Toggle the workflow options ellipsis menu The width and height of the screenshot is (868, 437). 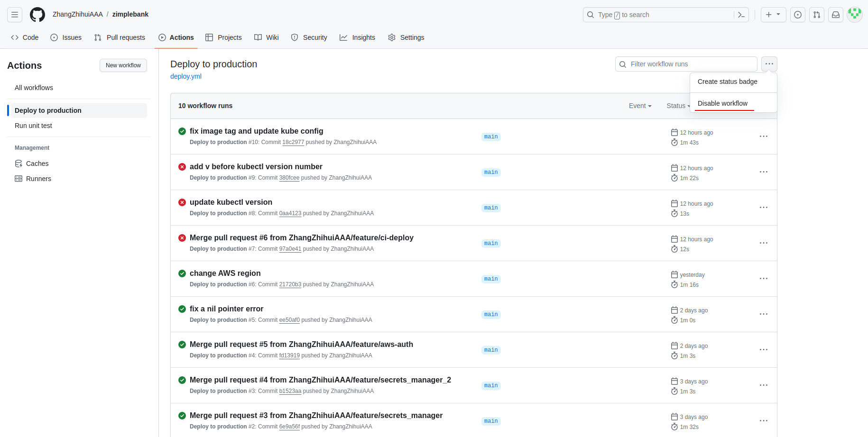click(x=769, y=64)
